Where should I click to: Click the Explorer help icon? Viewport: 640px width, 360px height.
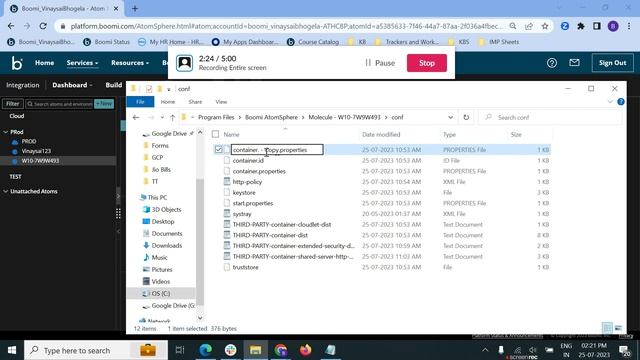pyautogui.click(x=621, y=102)
